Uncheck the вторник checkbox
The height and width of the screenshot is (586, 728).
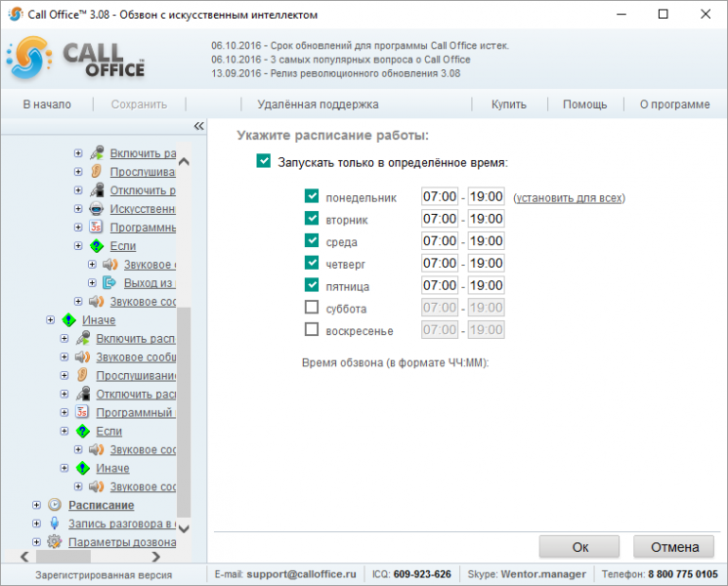point(312,218)
